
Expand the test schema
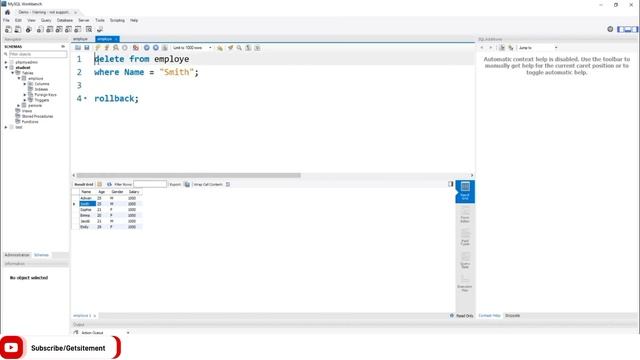click(6, 127)
